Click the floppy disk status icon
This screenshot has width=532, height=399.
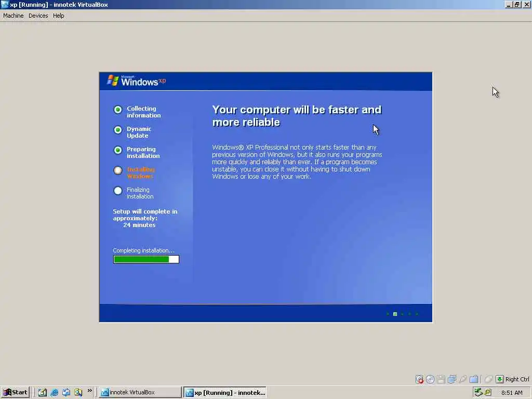click(441, 379)
